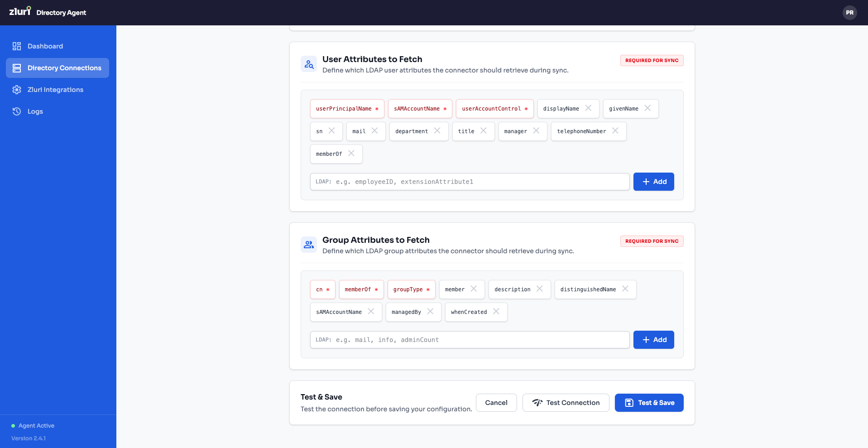868x448 pixels.
Task: Click the Group Attributes section icon
Action: coord(308,244)
